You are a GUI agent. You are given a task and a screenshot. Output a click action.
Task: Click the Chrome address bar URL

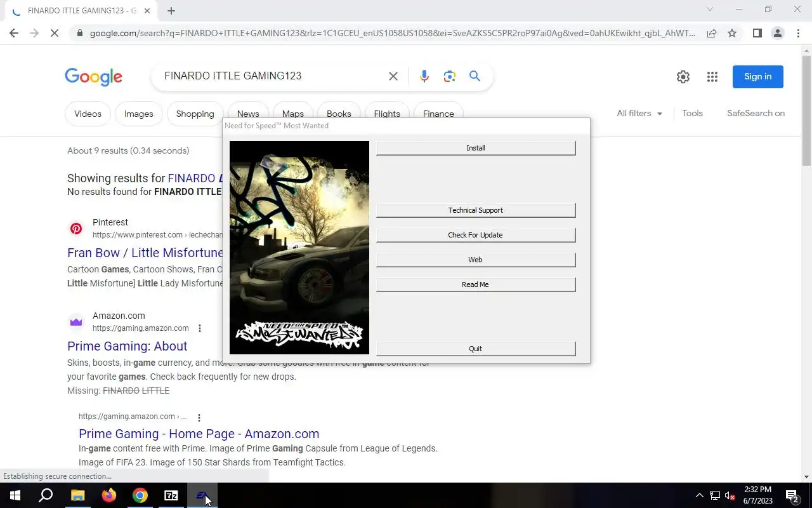coord(392,33)
